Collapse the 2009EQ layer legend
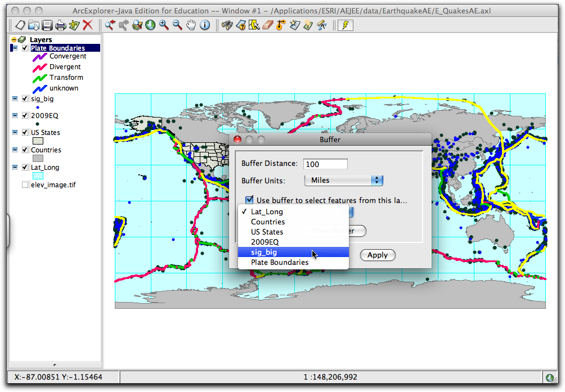This screenshot has width=565, height=392. coord(15,115)
